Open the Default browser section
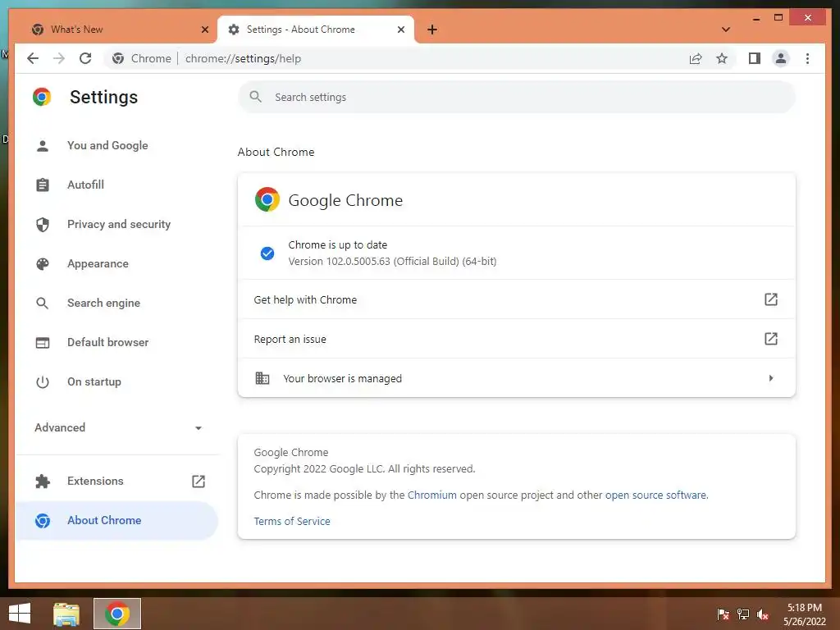The width and height of the screenshot is (840, 630). [x=108, y=342]
